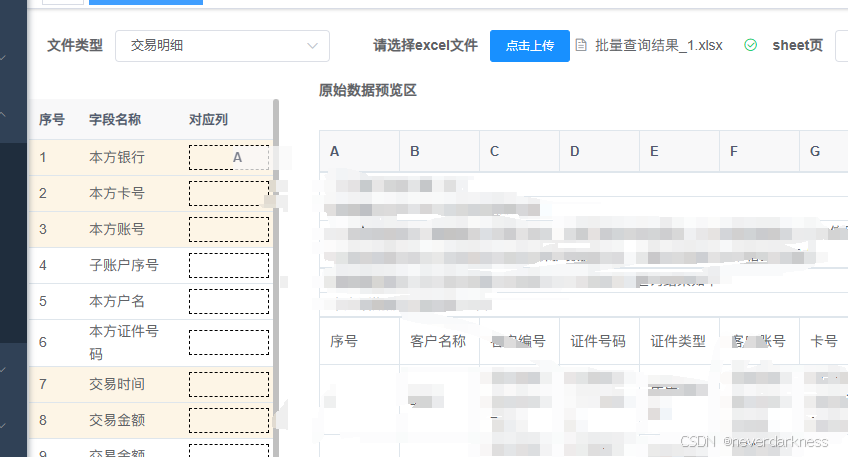Select the 对应列 box for 本方银行
Viewport: 848px width, 457px height.
(229, 157)
